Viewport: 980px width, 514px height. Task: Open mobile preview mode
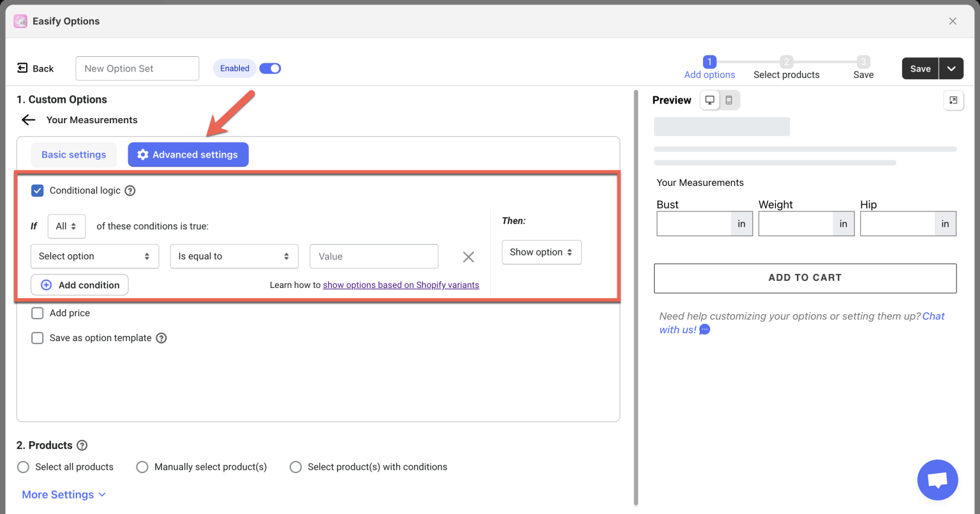(x=728, y=100)
